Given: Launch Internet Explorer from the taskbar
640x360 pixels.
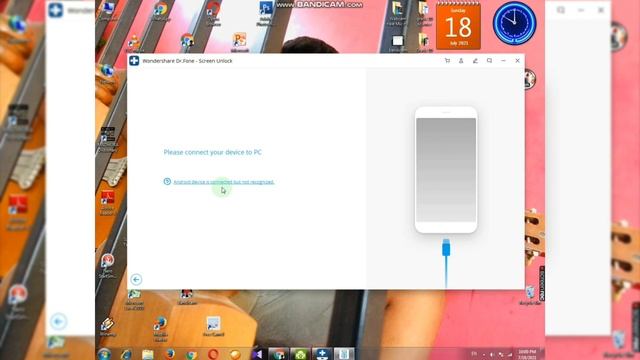Looking at the screenshot, I should [126, 354].
